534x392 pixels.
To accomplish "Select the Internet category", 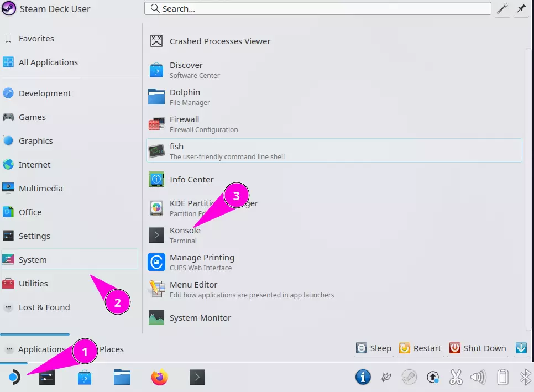I will 70,165.
